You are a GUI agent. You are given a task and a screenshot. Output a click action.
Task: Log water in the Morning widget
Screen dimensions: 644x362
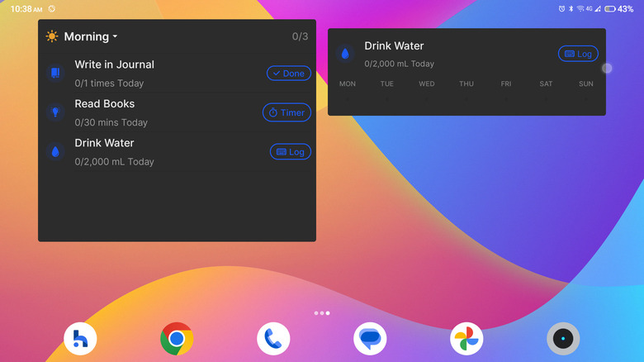(x=291, y=152)
